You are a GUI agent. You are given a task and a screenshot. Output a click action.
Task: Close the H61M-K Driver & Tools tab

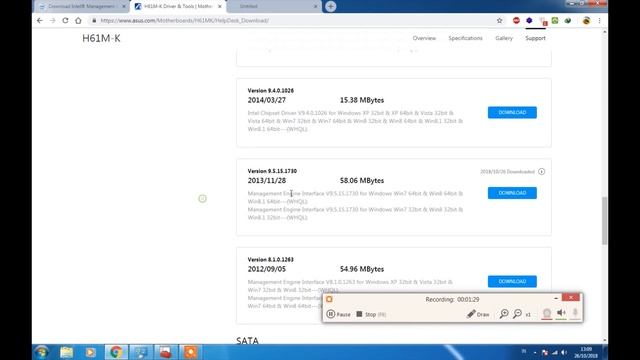pyautogui.click(x=220, y=6)
